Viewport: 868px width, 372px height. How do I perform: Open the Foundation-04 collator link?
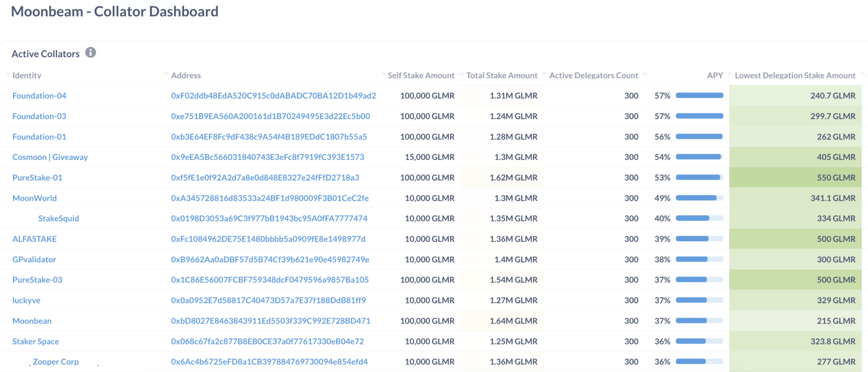click(x=39, y=95)
